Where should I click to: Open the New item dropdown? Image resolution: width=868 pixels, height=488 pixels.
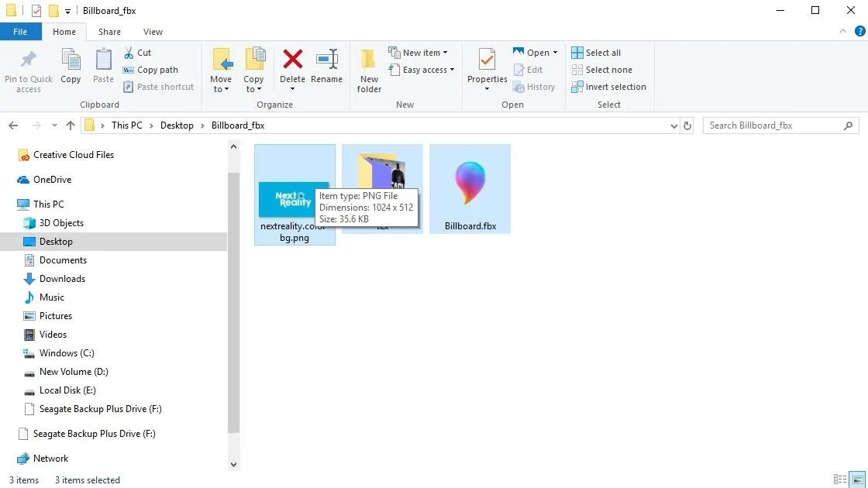(418, 53)
